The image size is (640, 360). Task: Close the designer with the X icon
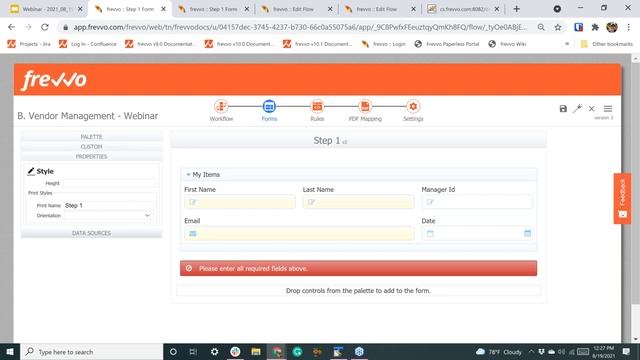coord(591,109)
